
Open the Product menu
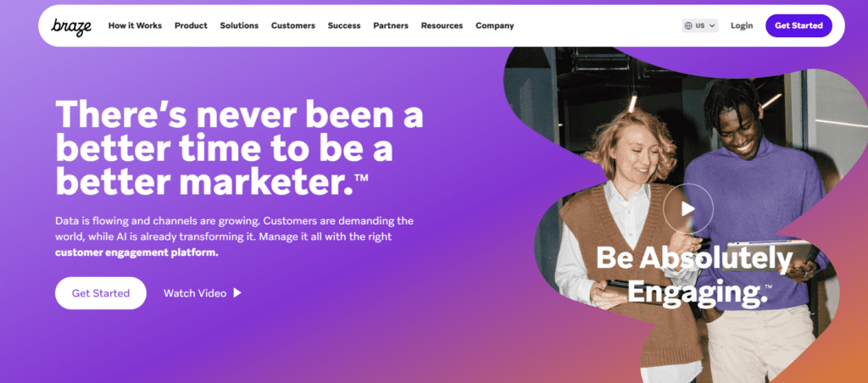191,25
